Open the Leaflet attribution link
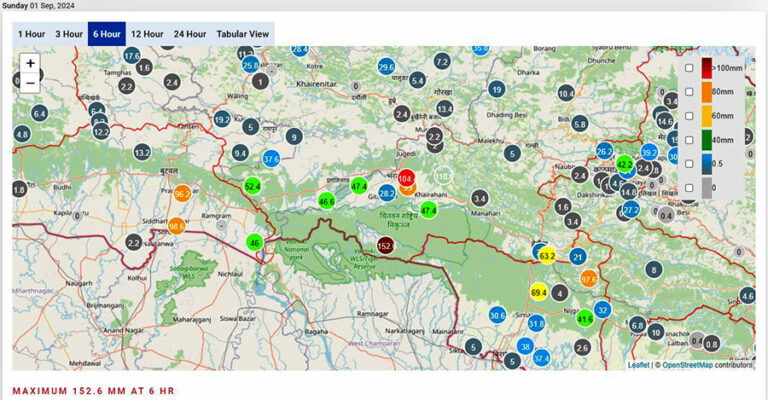768x400 pixels. 637,365
